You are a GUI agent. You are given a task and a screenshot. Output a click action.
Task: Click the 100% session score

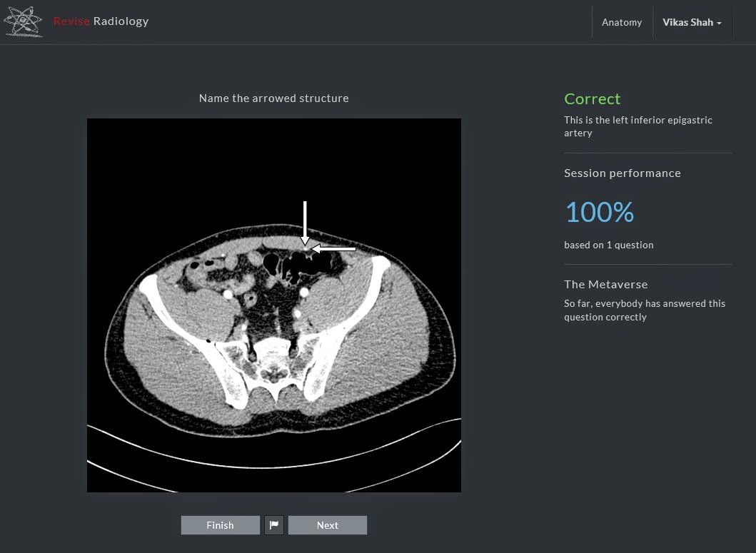[599, 212]
